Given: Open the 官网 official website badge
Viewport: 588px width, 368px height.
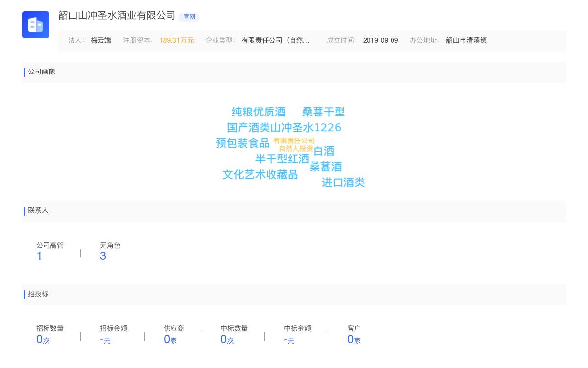Looking at the screenshot, I should click(x=189, y=17).
